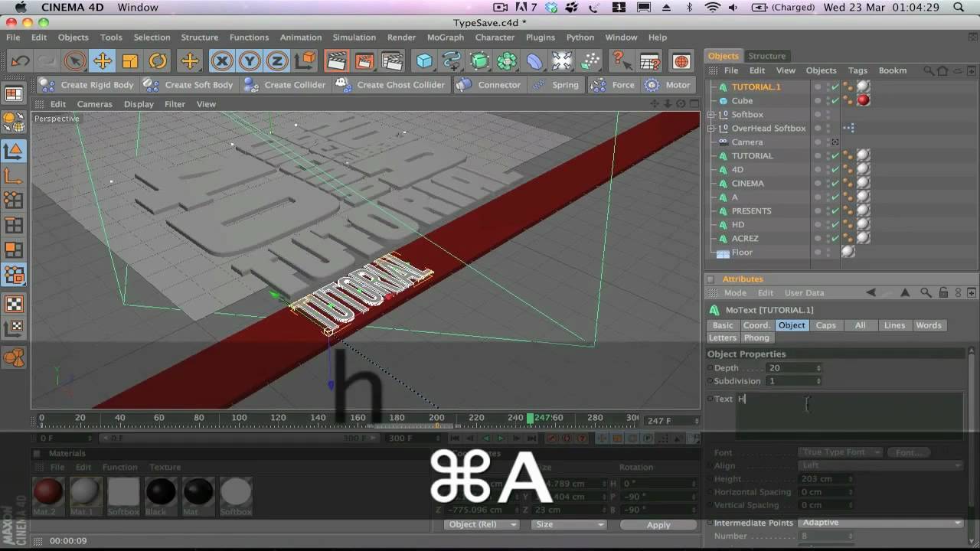Image resolution: width=980 pixels, height=551 pixels.
Task: Click the search magnifier in Objects panel
Action: coord(928,70)
